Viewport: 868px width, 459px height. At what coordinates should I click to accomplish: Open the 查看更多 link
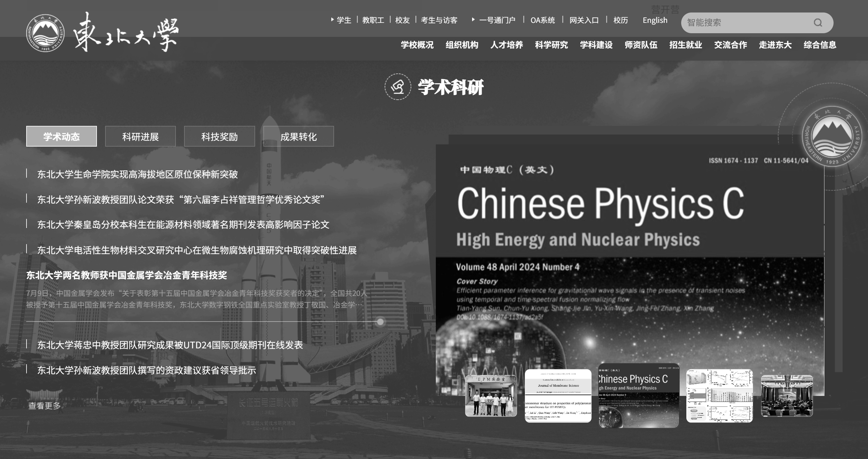point(44,405)
